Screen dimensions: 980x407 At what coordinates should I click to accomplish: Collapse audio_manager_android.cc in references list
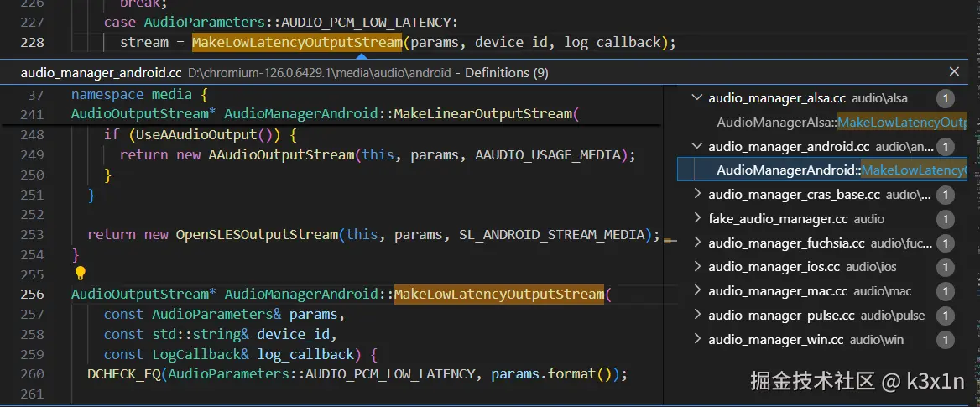697,146
